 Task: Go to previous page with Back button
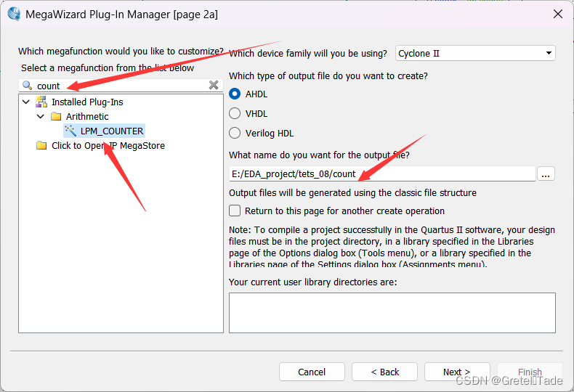pos(385,372)
